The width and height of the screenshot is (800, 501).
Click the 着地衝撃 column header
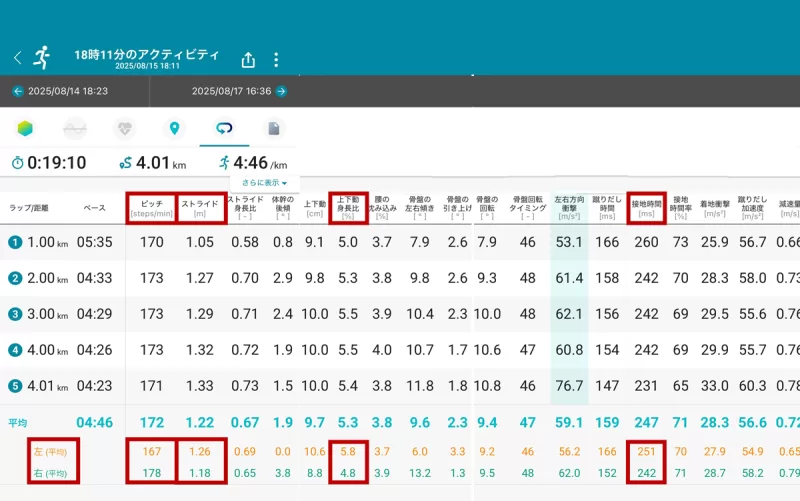click(x=714, y=208)
